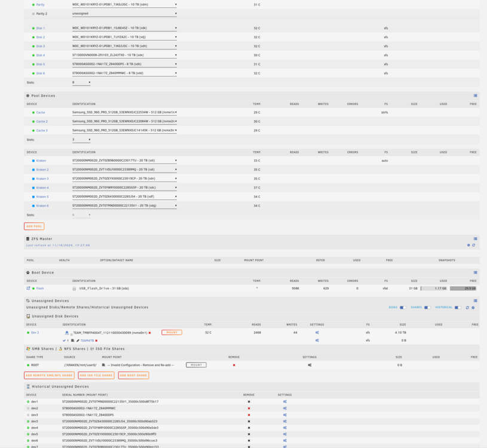Remove the ROOT share with red X

pos(234,365)
